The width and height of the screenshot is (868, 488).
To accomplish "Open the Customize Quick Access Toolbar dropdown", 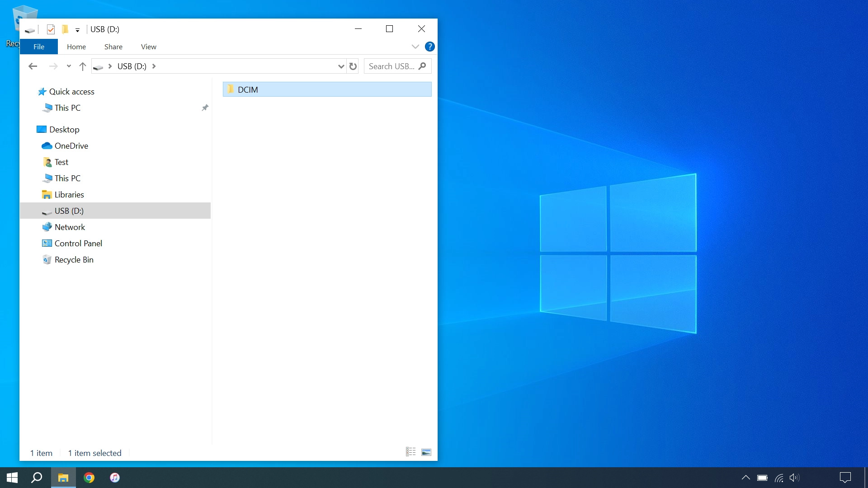I will [x=77, y=30].
